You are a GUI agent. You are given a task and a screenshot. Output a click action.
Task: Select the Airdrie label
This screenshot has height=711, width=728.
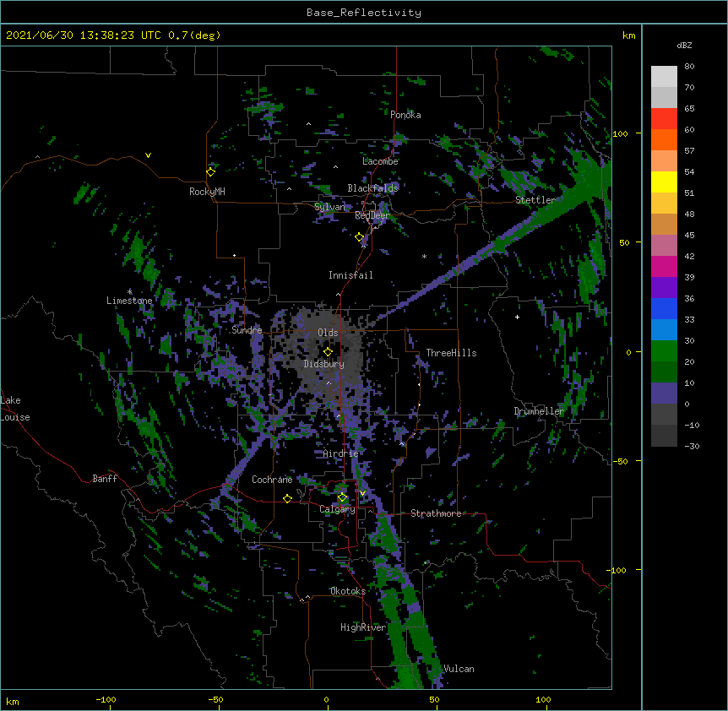point(341,453)
